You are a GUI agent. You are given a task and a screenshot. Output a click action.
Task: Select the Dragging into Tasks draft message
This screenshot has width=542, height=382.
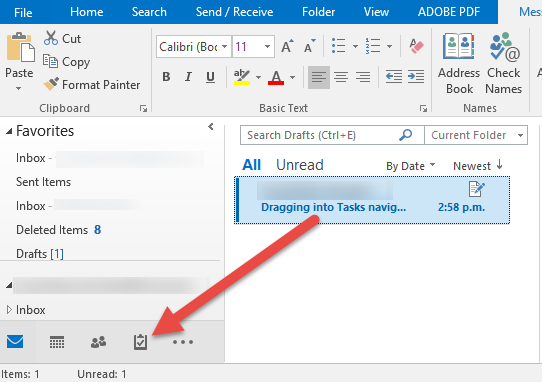[x=372, y=200]
